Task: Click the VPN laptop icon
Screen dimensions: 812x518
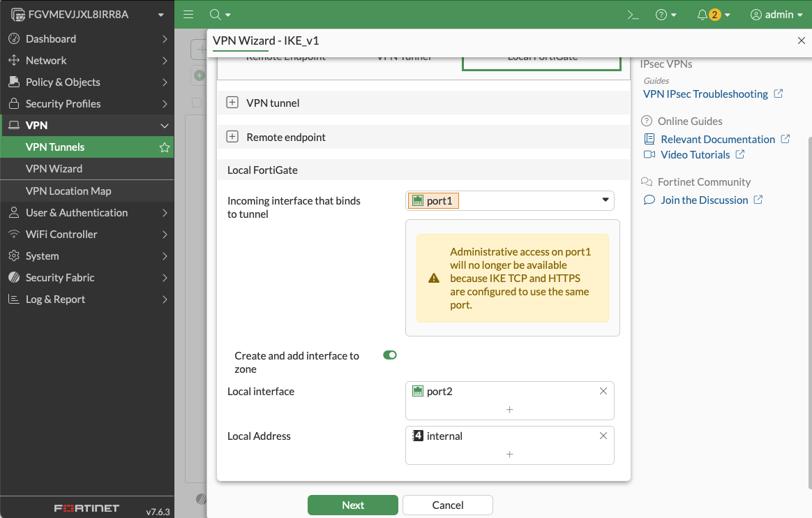Action: click(14, 126)
